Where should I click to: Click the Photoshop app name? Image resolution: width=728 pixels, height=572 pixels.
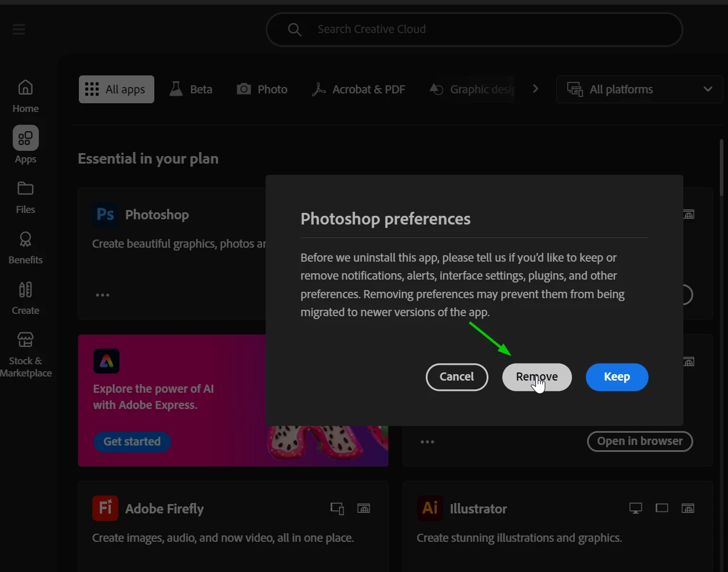[157, 215]
